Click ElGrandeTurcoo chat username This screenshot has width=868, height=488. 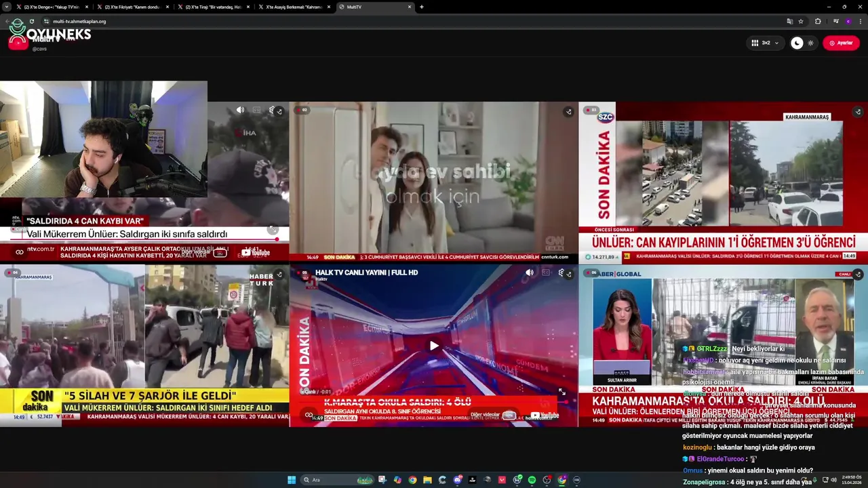719,459
